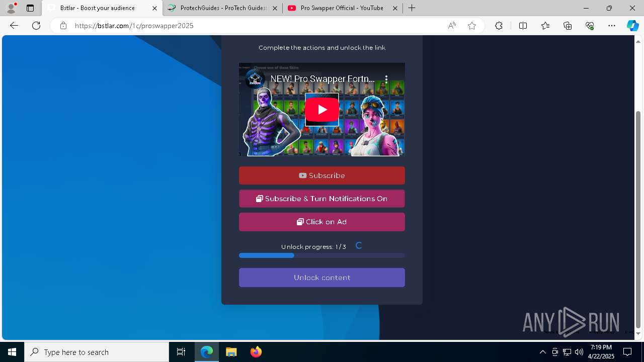
Task: Close the Pro Swapper YouTube tab
Action: pos(395,8)
